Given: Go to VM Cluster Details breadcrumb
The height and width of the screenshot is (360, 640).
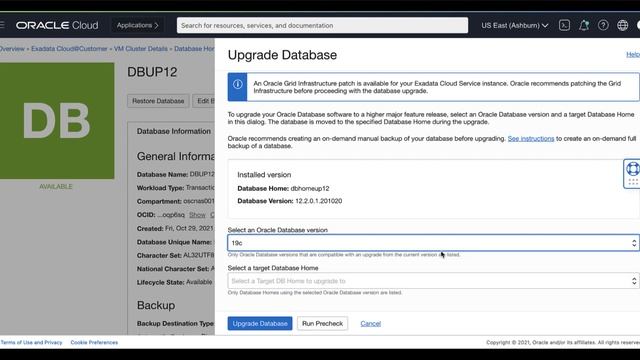Looking at the screenshot, I should pyautogui.click(x=141, y=49).
